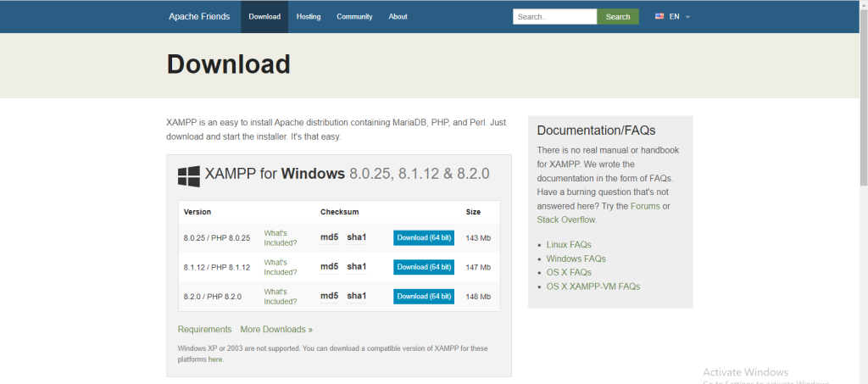Click the green Search button

[618, 17]
